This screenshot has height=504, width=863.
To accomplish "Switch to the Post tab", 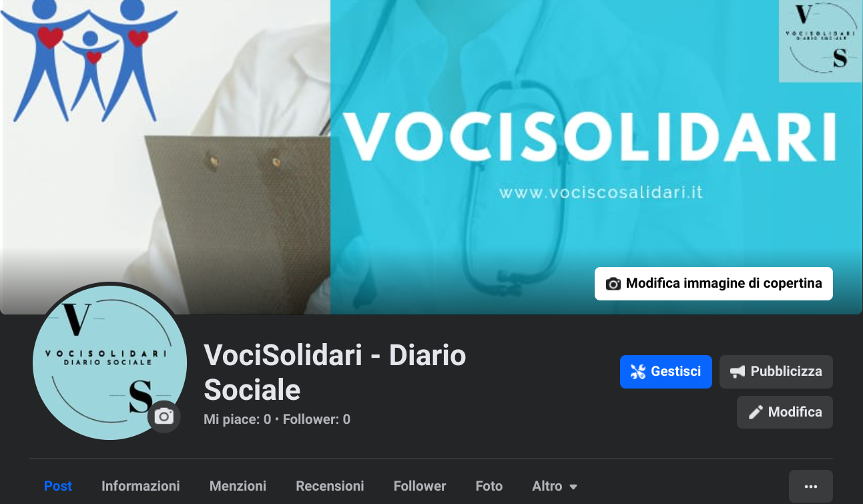I will click(58, 486).
